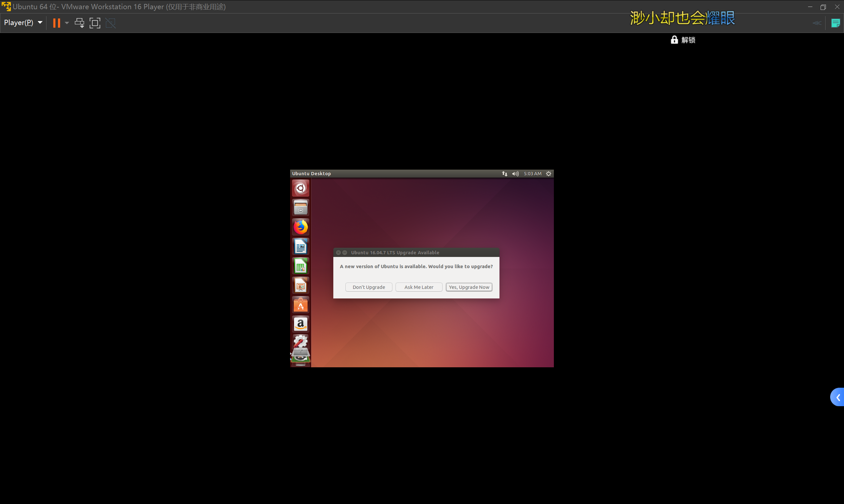Expand the power options dropdown arrow

(x=67, y=23)
